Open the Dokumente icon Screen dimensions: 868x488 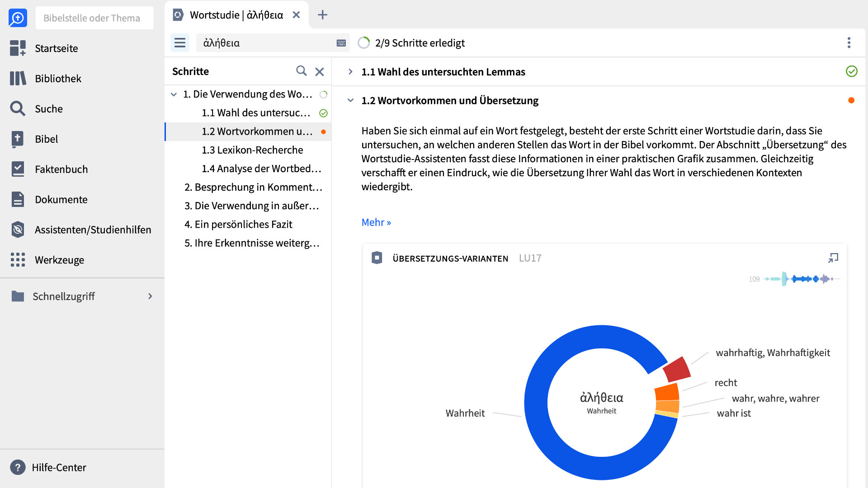pos(18,199)
